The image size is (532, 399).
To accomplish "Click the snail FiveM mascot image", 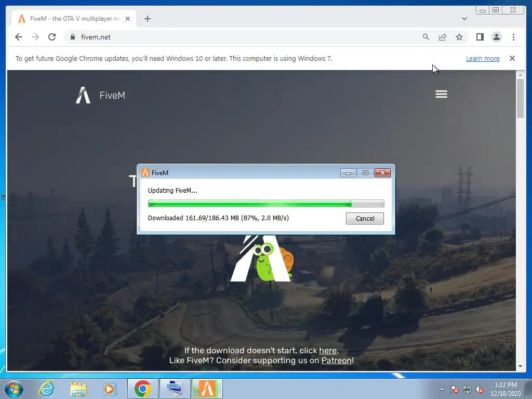I will click(262, 259).
